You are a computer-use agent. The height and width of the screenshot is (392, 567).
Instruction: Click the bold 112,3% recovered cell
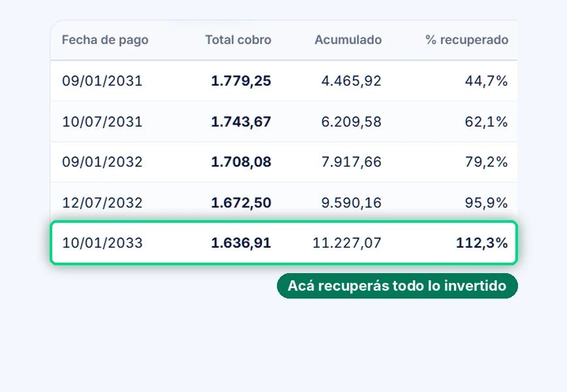(x=482, y=242)
